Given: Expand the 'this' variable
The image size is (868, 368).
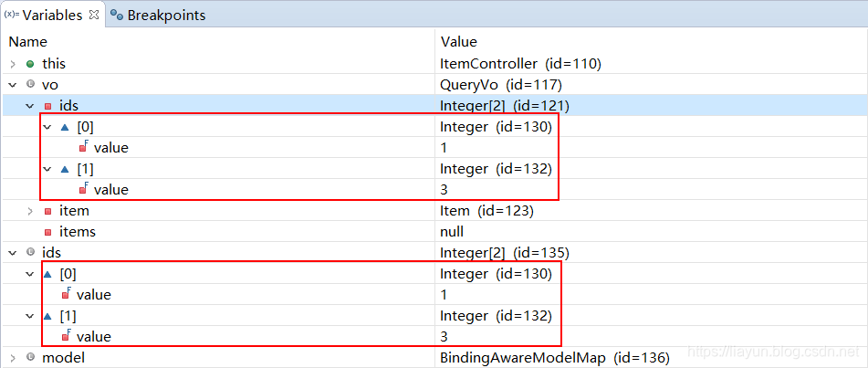Looking at the screenshot, I should (x=14, y=64).
